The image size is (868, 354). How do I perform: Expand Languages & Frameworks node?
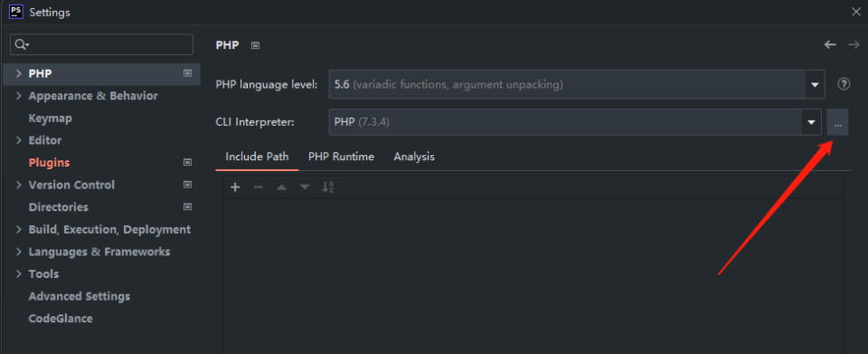click(18, 252)
